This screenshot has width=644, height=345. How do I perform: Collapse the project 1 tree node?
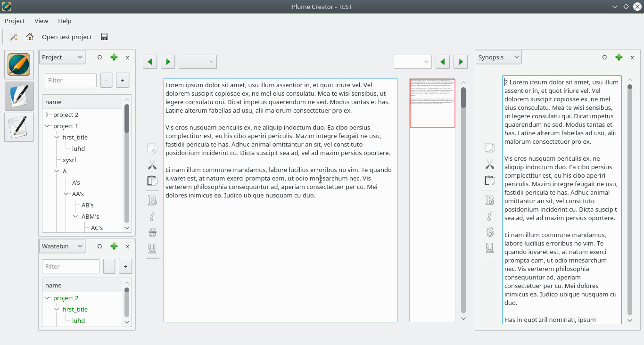(47, 126)
